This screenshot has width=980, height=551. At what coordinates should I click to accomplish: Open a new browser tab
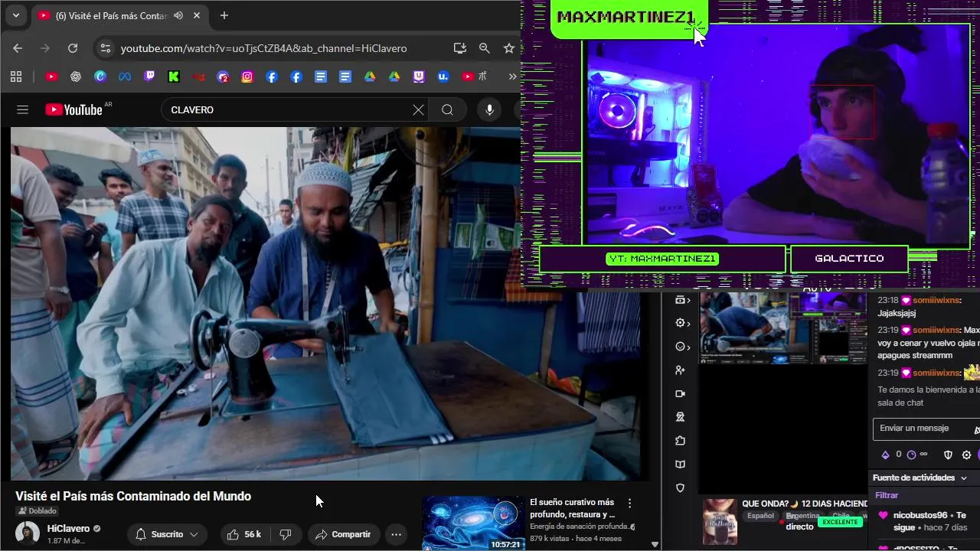point(224,15)
